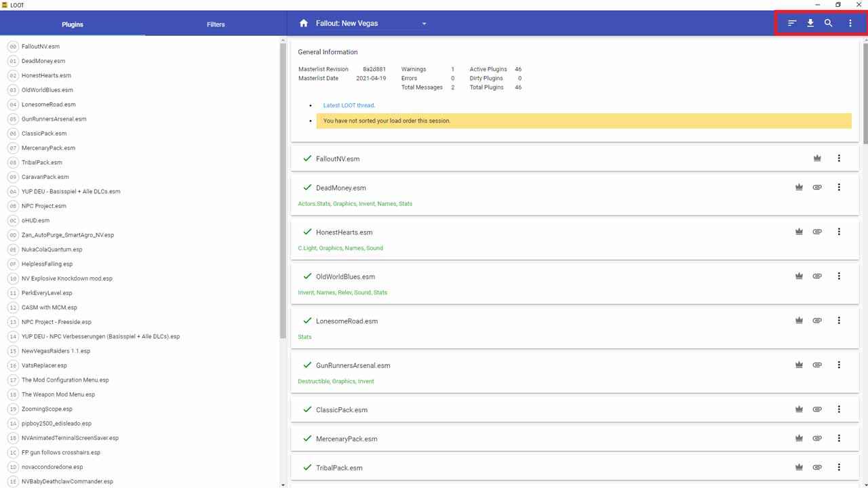The image size is (868, 488).
Task: Click the link icon on TribalPack.esm card
Action: point(817,468)
